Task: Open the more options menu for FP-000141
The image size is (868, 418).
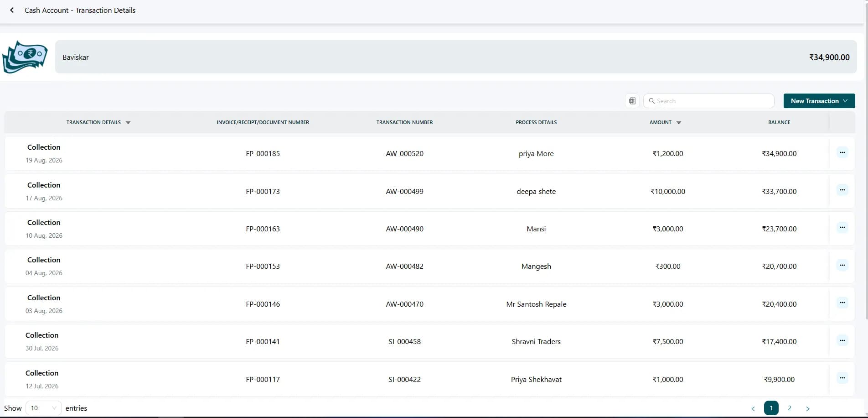Action: [x=842, y=340]
